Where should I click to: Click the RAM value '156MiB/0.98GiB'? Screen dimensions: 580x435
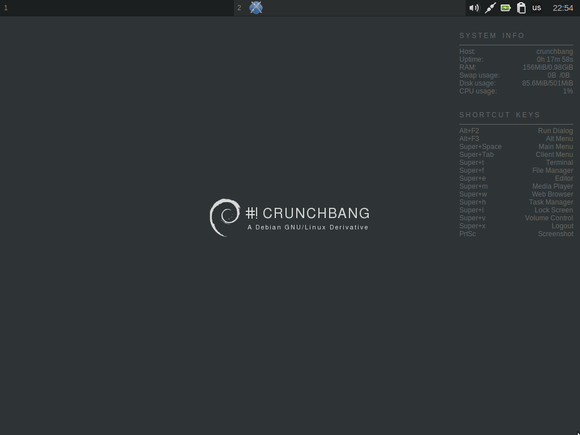[548, 67]
